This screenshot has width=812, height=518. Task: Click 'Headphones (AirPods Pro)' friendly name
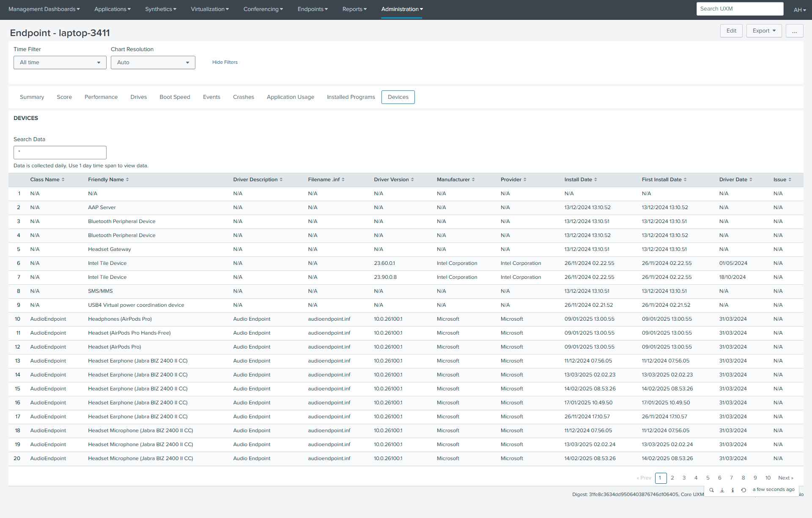coord(120,319)
